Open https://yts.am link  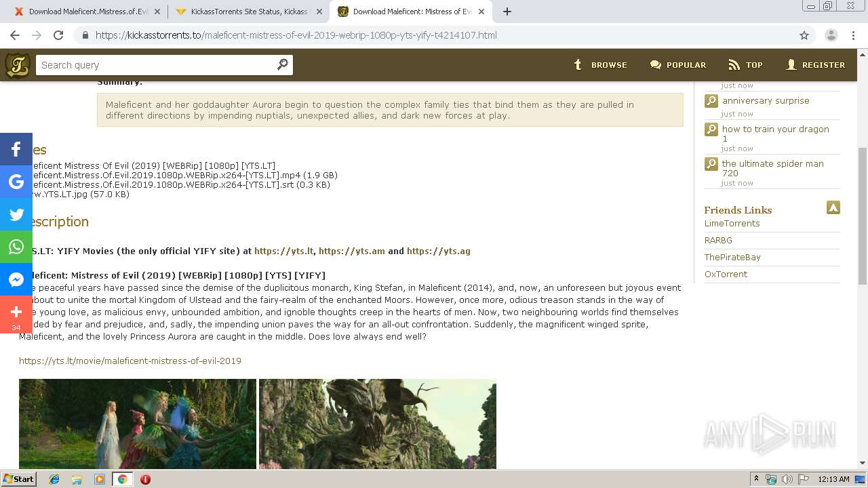(351, 251)
